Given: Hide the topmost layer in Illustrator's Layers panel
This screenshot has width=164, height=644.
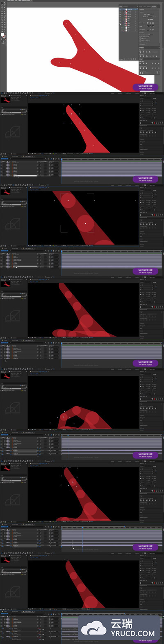Looking at the screenshot, I should click(120, 9).
